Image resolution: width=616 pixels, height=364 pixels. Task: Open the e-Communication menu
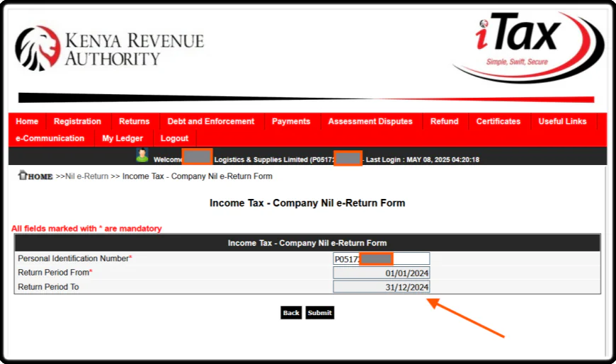pyautogui.click(x=50, y=138)
